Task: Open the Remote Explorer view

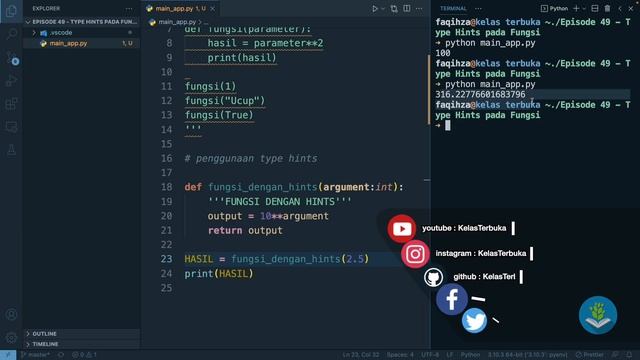Action: click(11, 127)
